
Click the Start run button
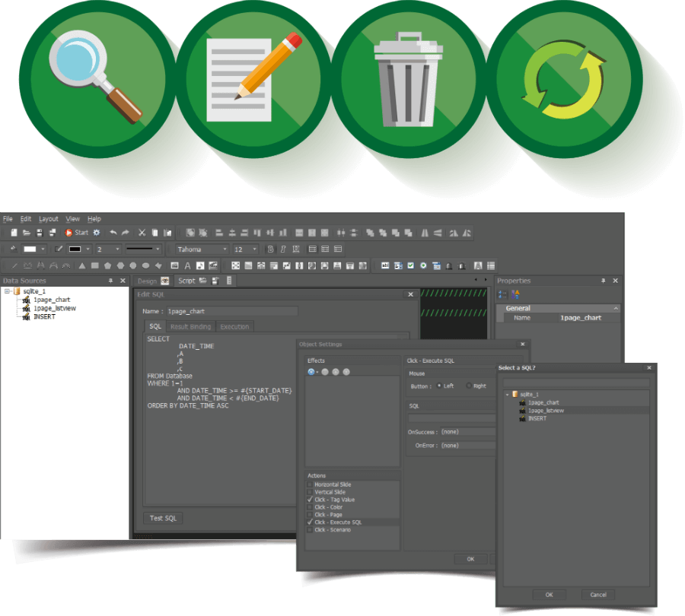76,233
